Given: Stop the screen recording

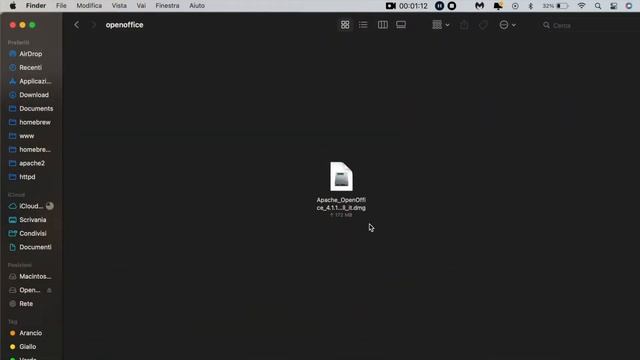Looking at the screenshot, I should coord(452,6).
